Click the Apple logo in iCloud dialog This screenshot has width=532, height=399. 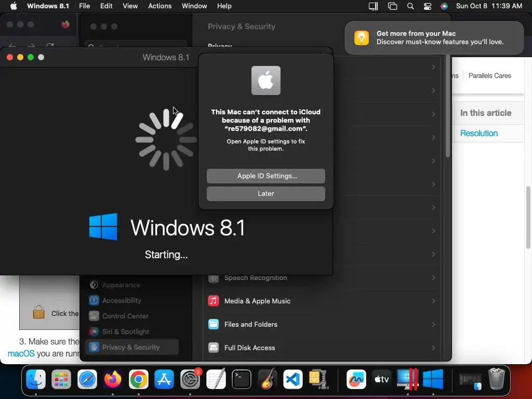265,81
